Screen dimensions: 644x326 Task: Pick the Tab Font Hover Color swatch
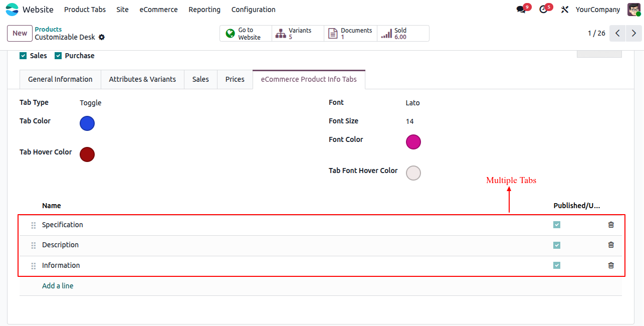coord(413,173)
